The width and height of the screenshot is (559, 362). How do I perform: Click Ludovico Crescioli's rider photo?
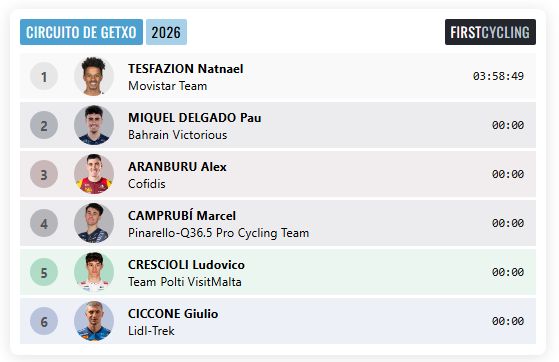[94, 272]
